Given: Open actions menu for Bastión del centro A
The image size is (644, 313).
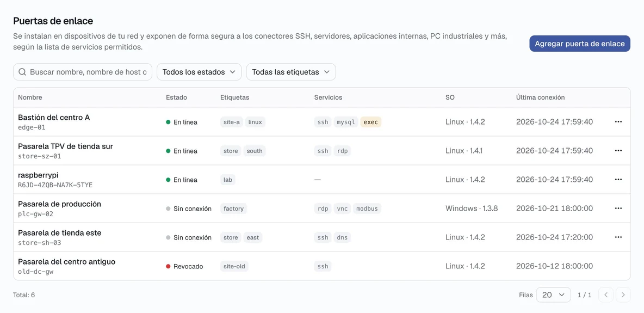Looking at the screenshot, I should (618, 122).
